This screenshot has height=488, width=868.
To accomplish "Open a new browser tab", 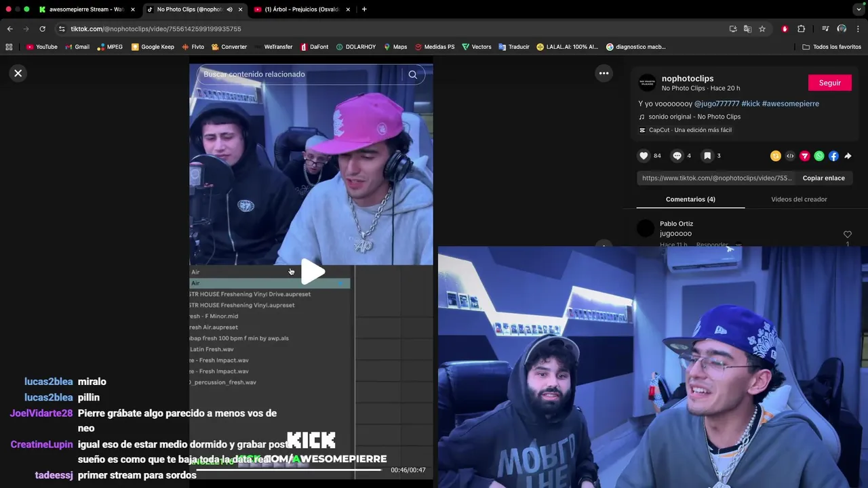I will pos(364,9).
